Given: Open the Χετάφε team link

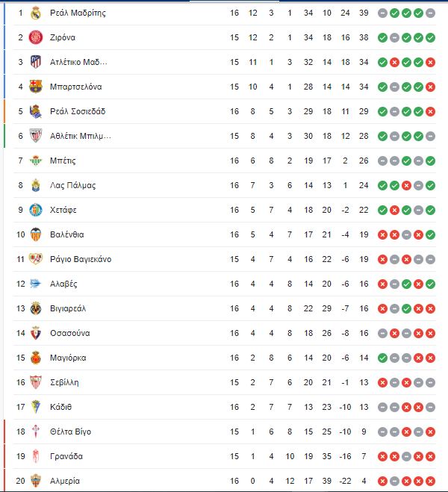Looking at the screenshot, I should click(63, 210).
